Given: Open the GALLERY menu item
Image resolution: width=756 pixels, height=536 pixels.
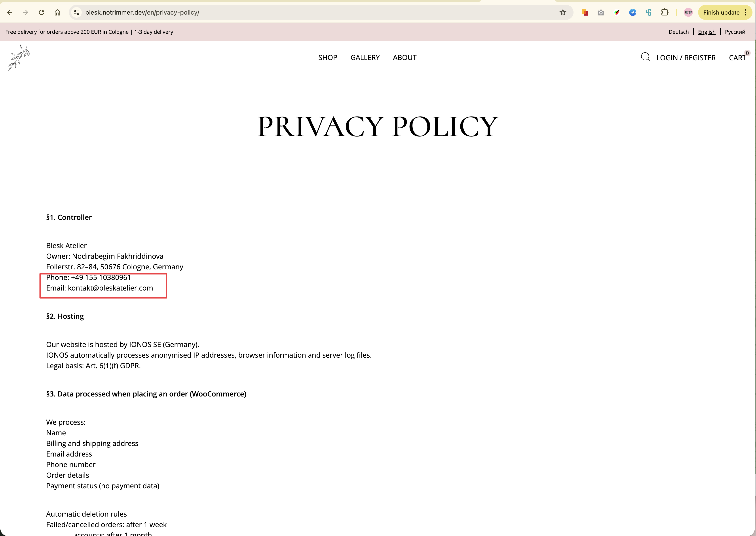Looking at the screenshot, I should tap(365, 57).
